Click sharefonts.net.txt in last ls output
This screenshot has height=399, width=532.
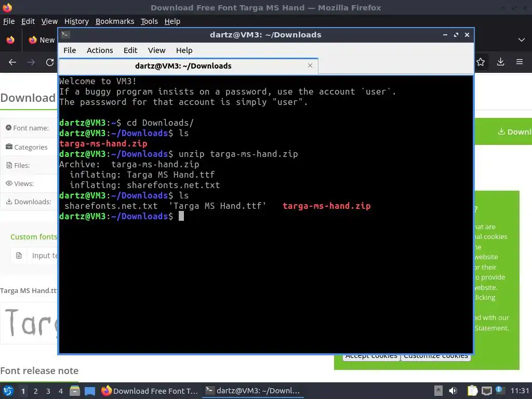pyautogui.click(x=111, y=206)
